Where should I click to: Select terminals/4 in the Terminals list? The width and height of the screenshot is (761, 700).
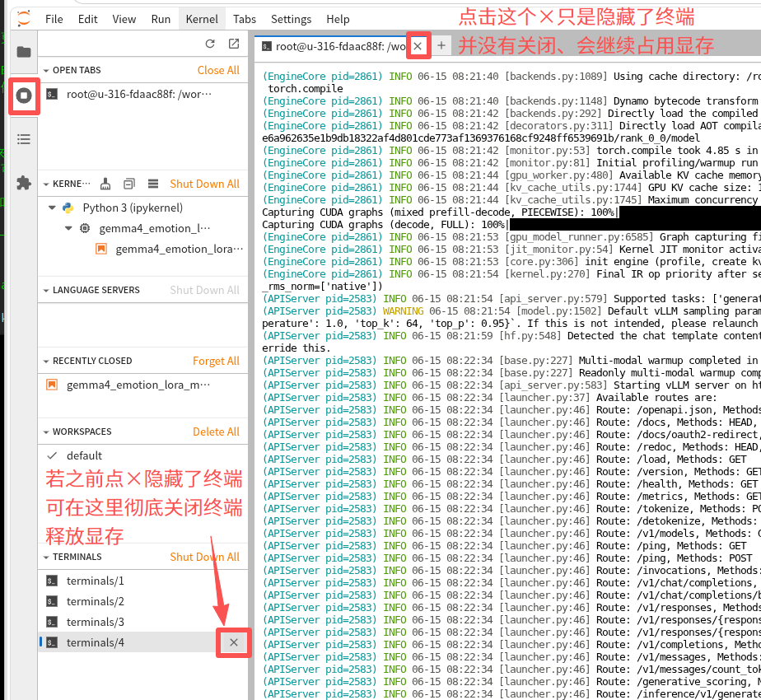click(143, 642)
